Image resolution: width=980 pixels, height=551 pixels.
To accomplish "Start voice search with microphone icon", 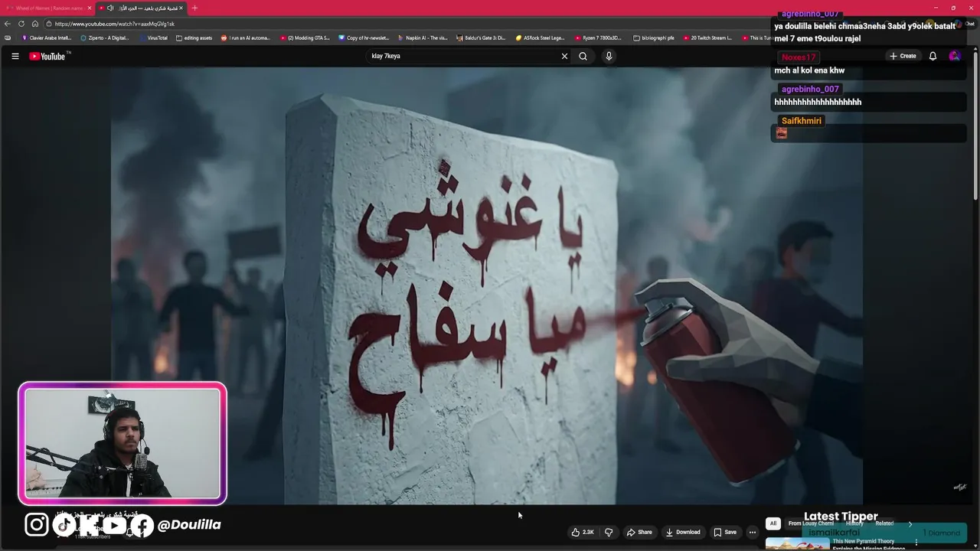I will pos(609,56).
